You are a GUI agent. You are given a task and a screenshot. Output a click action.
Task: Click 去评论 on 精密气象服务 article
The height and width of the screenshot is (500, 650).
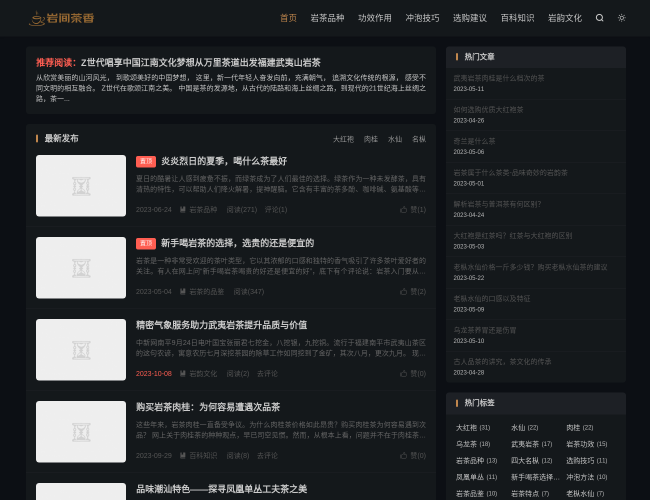pyautogui.click(x=267, y=374)
